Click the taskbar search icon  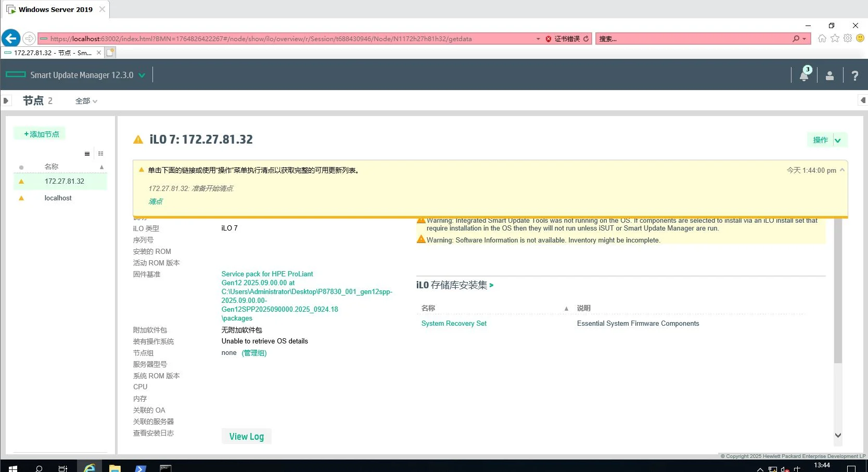coord(39,468)
